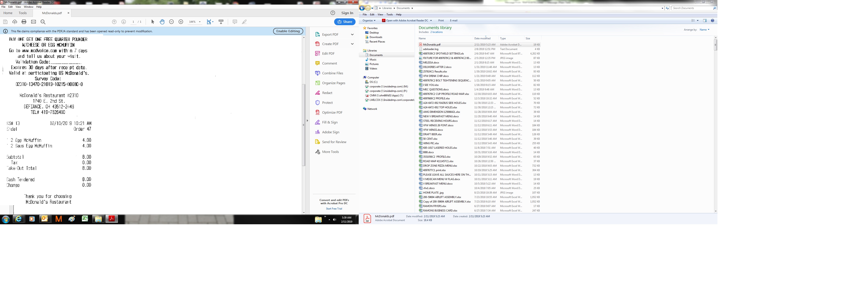Open Explorer's View menu

coord(380,15)
